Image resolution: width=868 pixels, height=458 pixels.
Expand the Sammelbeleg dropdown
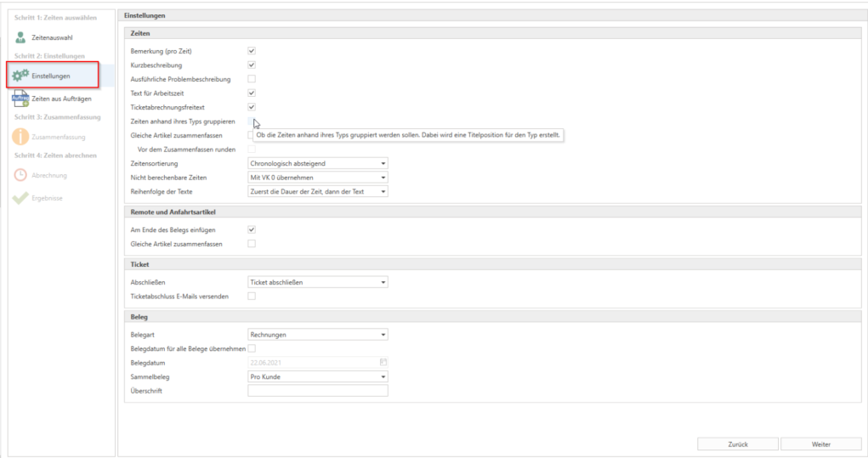click(317, 376)
